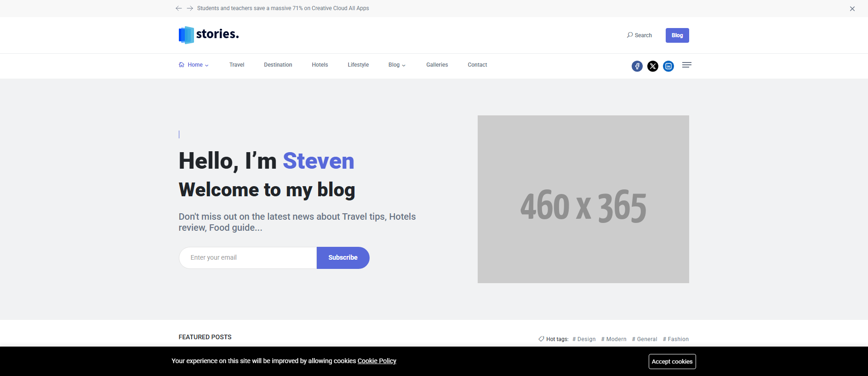This screenshot has height=376, width=868.
Task: Click the 460 x 365 placeholder image
Action: click(583, 199)
